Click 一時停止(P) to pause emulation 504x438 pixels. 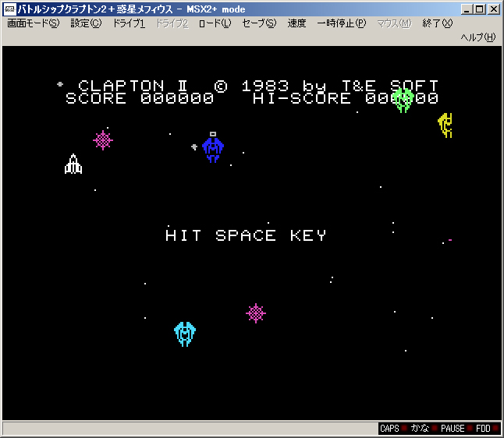pyautogui.click(x=341, y=23)
